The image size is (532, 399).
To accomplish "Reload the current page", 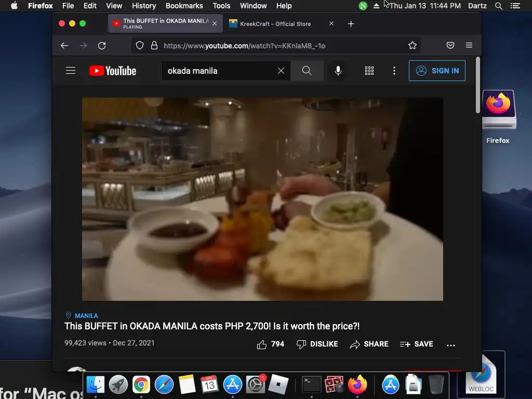I will click(102, 46).
